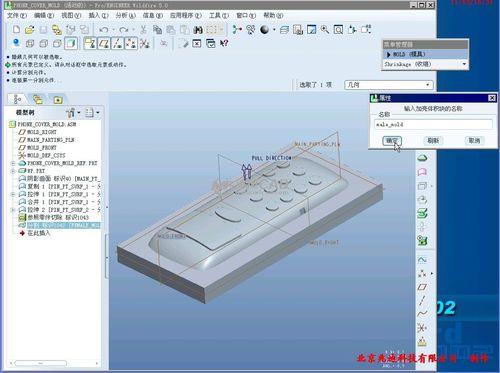Select shading display mode icon
The height and width of the screenshot is (373, 500).
[x=71, y=43]
